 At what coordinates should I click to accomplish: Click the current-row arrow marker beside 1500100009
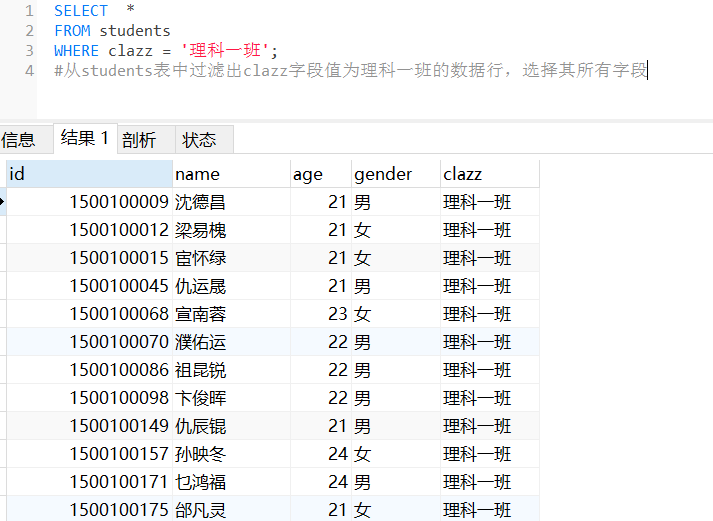2,202
